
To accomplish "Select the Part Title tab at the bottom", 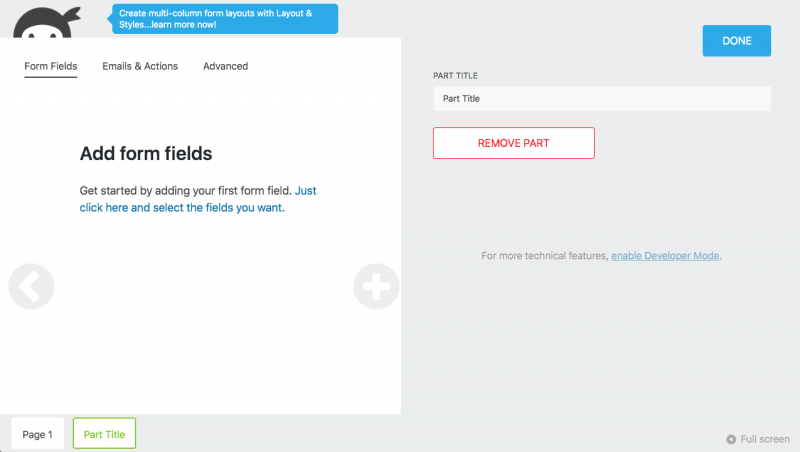I will click(x=104, y=434).
